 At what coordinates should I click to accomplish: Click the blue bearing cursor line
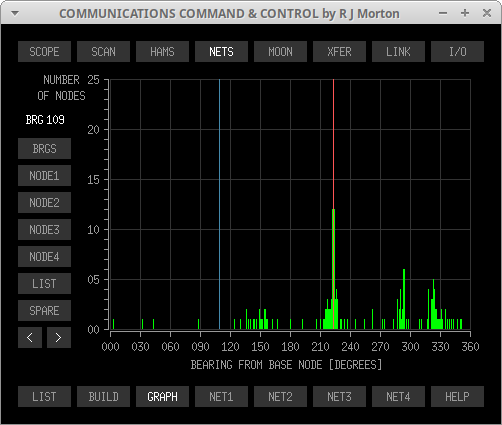(x=219, y=204)
